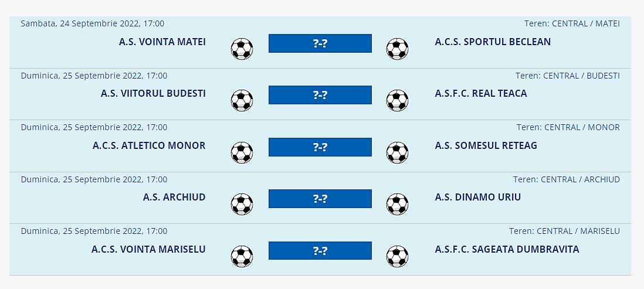Click the soccer ball beside A.S. Viitorul Budesti

pyautogui.click(x=242, y=100)
